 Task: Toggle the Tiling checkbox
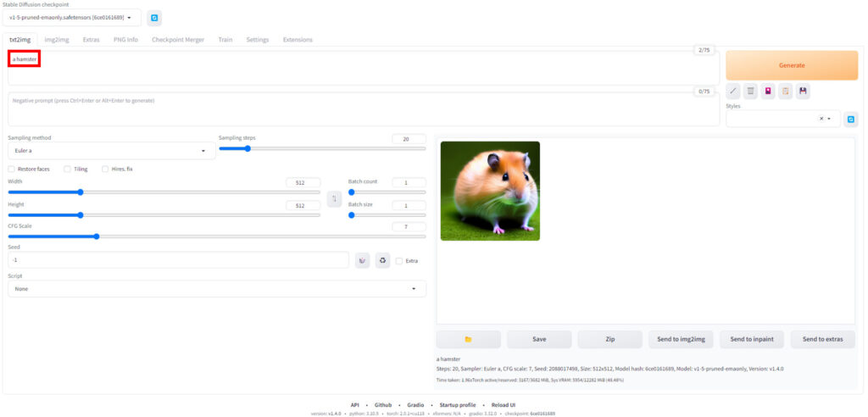click(68, 169)
